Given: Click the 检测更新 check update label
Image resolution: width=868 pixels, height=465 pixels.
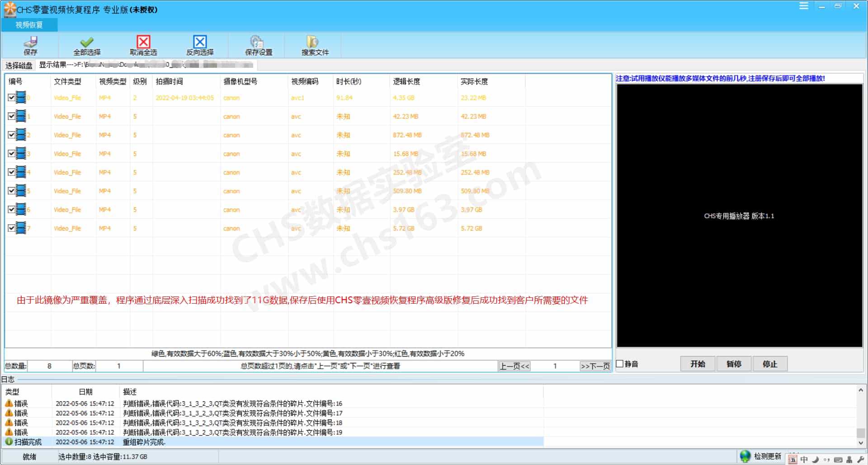Looking at the screenshot, I should pos(767,456).
